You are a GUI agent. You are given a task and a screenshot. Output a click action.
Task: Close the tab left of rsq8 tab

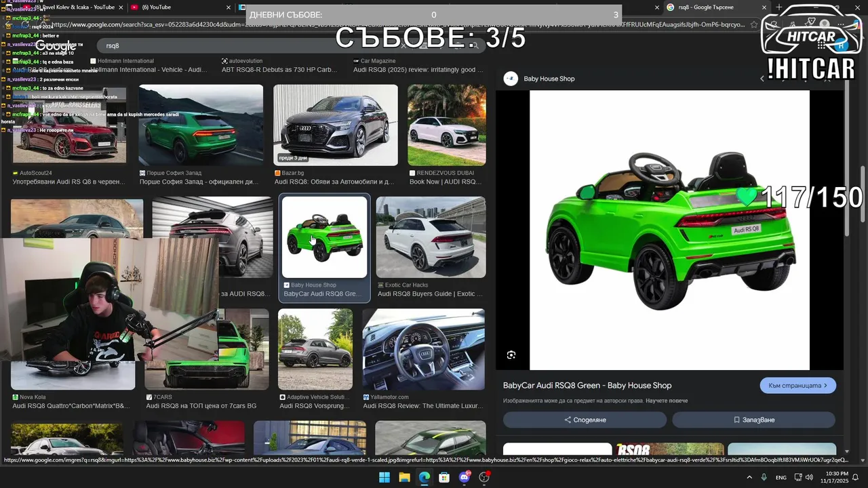click(656, 7)
